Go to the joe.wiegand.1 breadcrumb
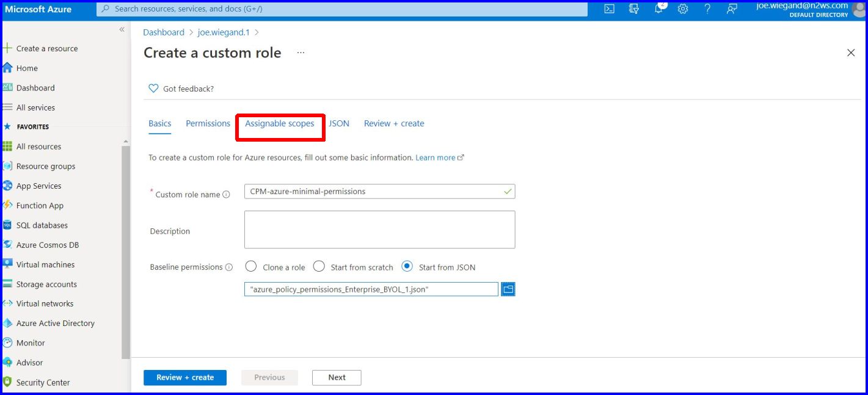The image size is (868, 395). click(224, 32)
